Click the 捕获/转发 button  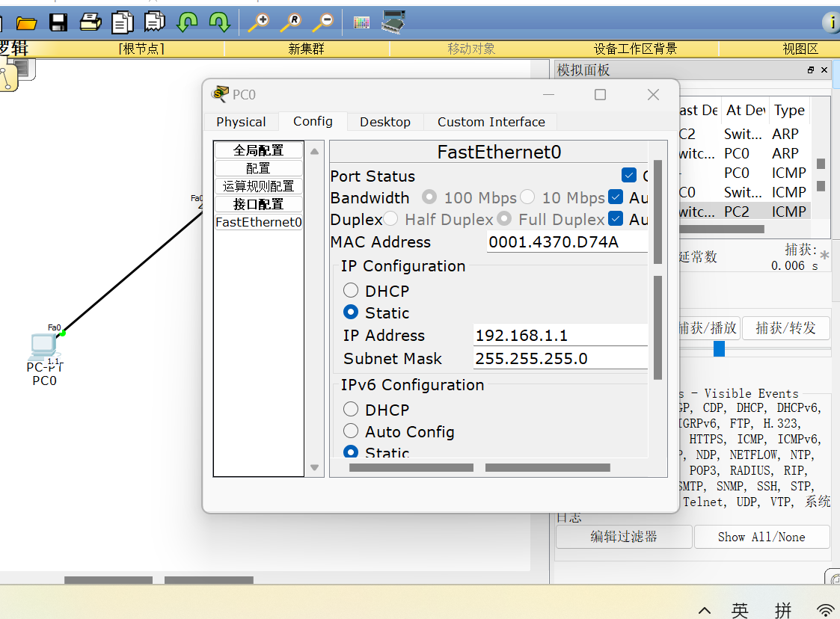(785, 327)
